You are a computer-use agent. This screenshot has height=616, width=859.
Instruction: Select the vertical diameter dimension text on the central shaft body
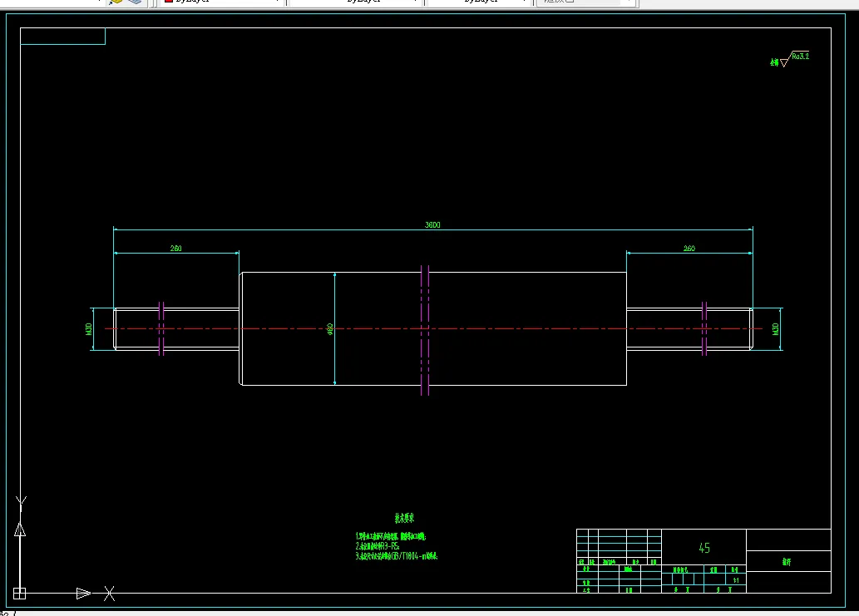pyautogui.click(x=330, y=328)
